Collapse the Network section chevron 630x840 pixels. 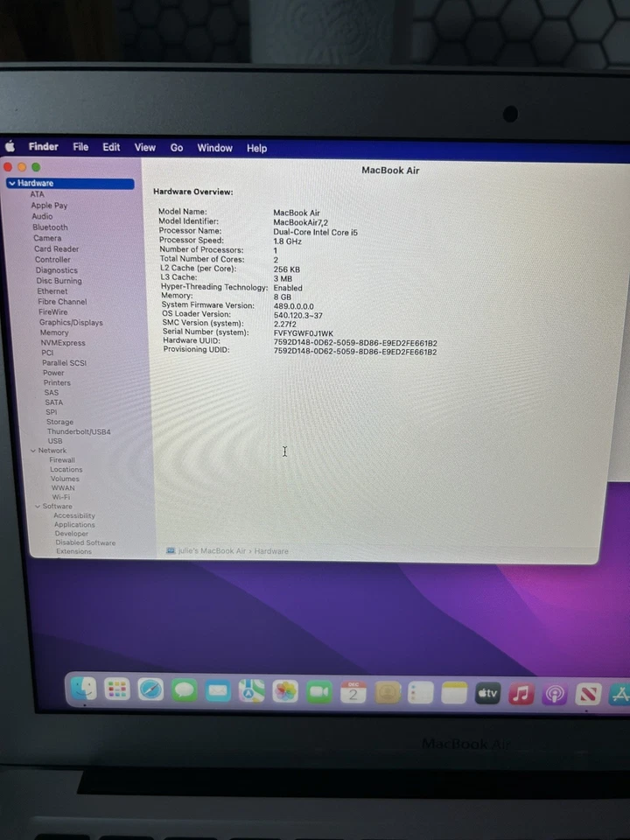[x=33, y=451]
